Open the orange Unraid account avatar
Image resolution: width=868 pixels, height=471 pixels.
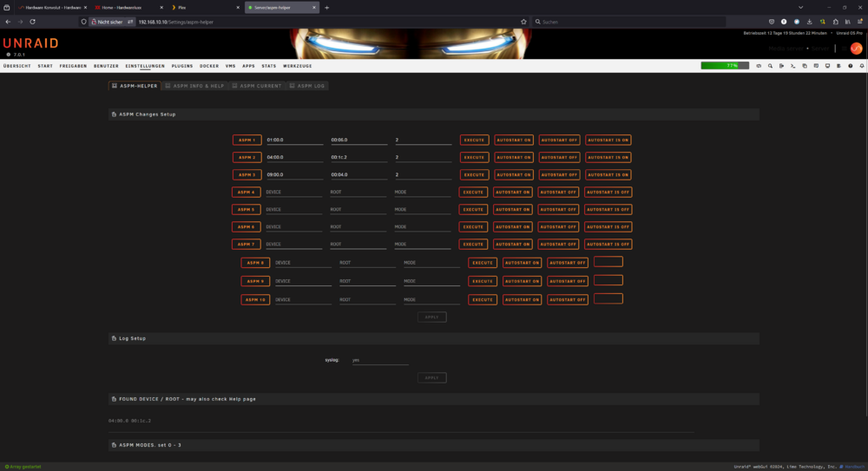click(857, 49)
